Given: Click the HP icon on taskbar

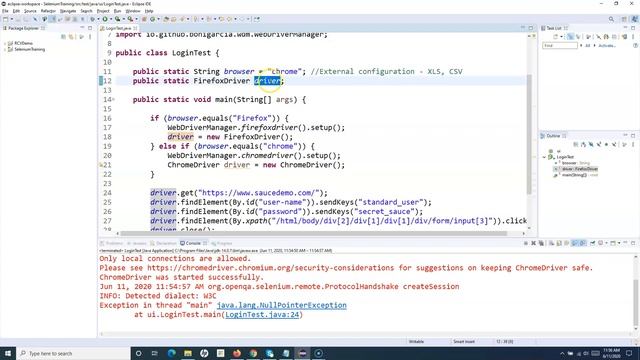Looking at the screenshot, I should [204, 353].
